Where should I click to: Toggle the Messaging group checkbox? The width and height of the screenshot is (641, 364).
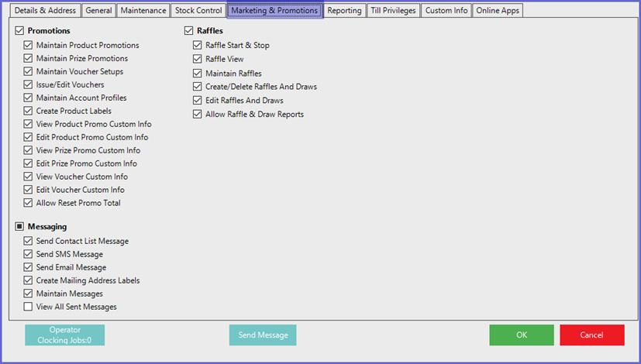tap(19, 227)
